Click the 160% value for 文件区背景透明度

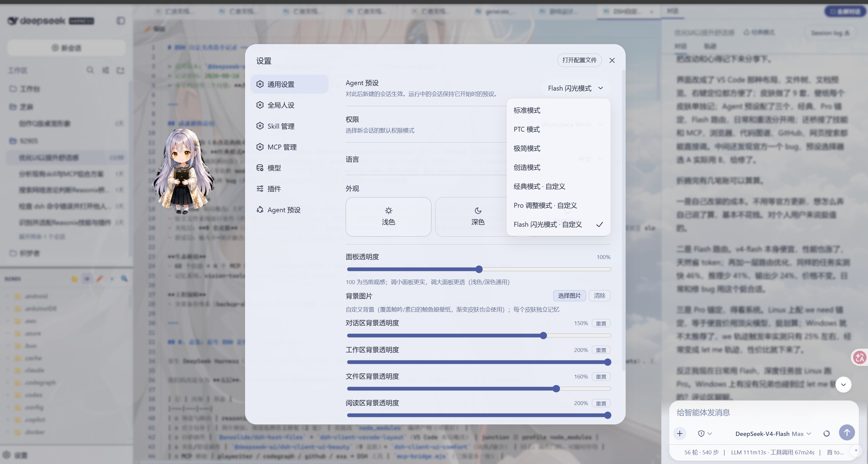(581, 376)
